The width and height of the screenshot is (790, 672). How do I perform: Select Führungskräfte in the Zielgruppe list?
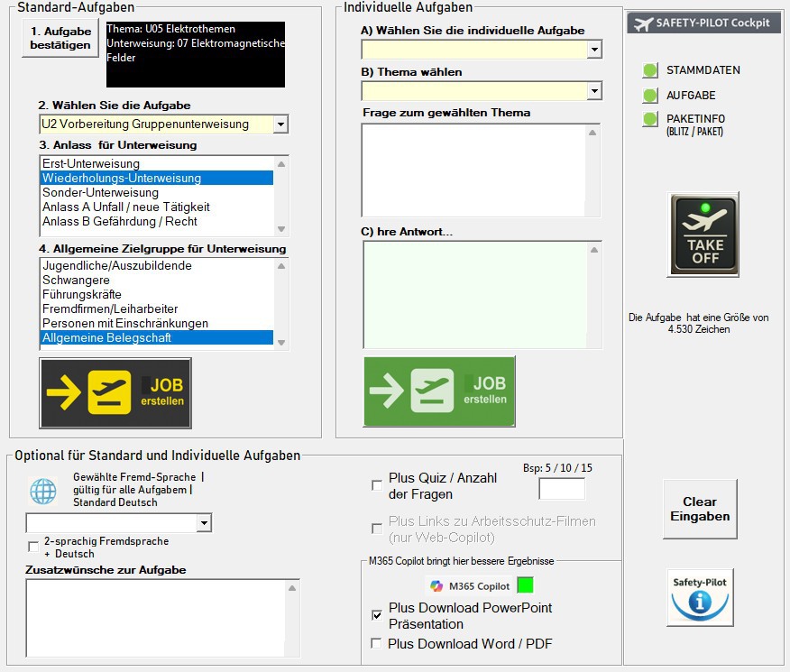tap(81, 294)
